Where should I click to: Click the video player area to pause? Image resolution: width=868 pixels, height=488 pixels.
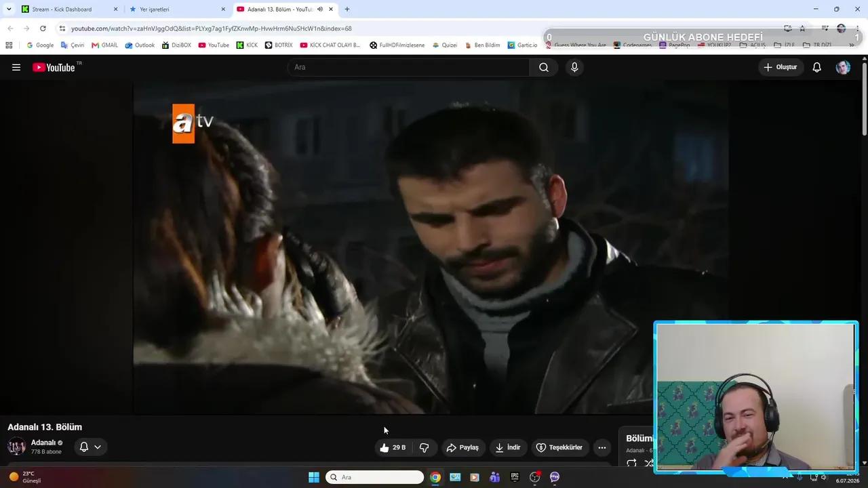431,247
